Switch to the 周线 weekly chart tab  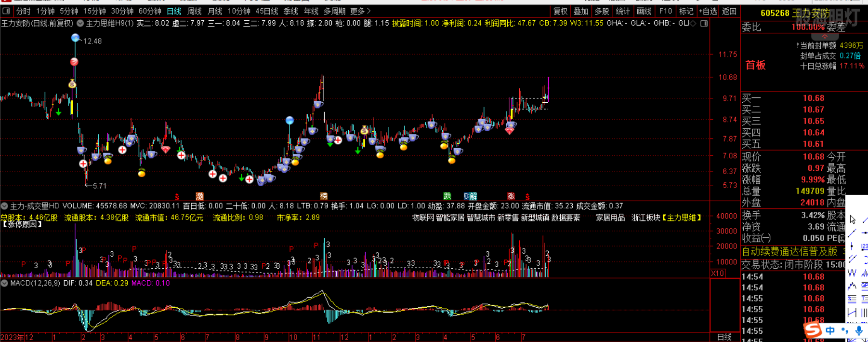194,11
